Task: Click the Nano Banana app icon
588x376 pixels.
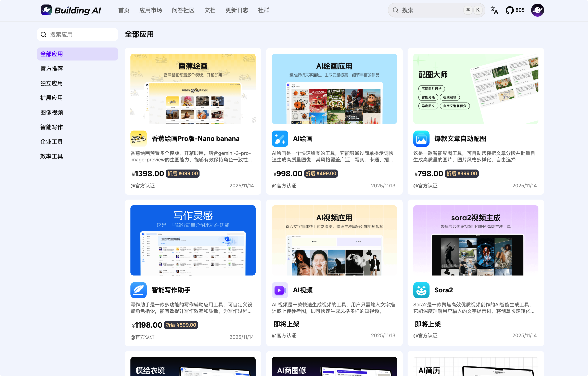Action: 139,139
